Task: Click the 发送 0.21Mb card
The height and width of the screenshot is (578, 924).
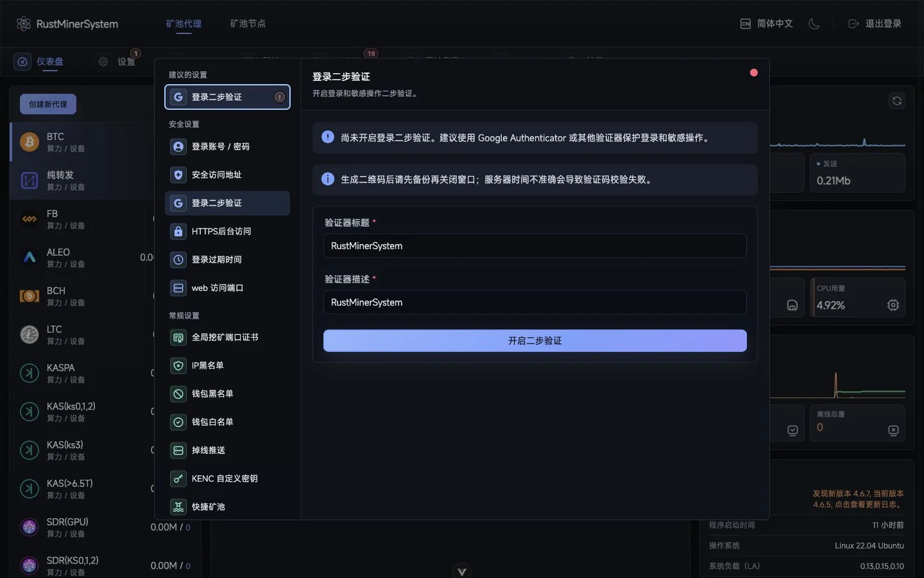Action: (857, 173)
